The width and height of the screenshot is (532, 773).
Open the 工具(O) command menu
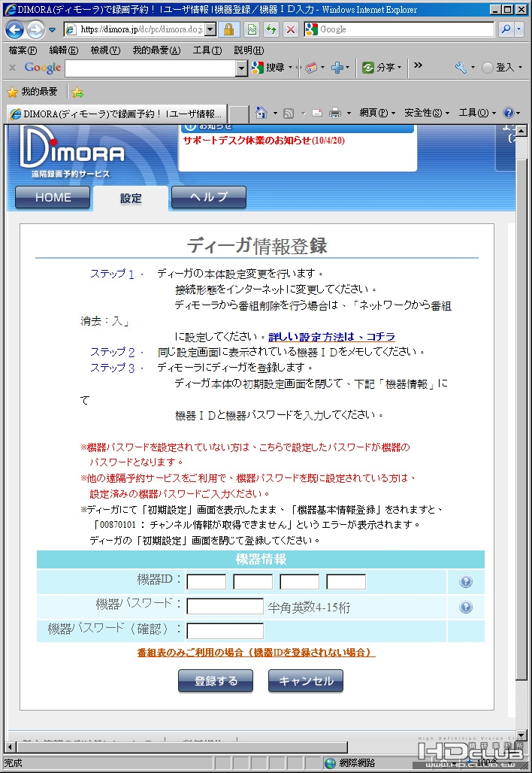click(477, 113)
